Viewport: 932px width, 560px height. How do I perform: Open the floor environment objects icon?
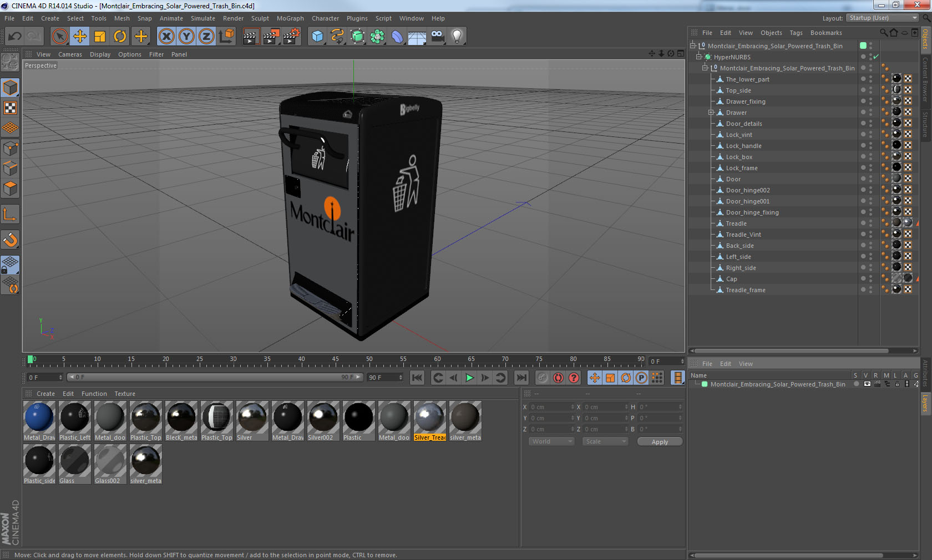[x=417, y=37]
